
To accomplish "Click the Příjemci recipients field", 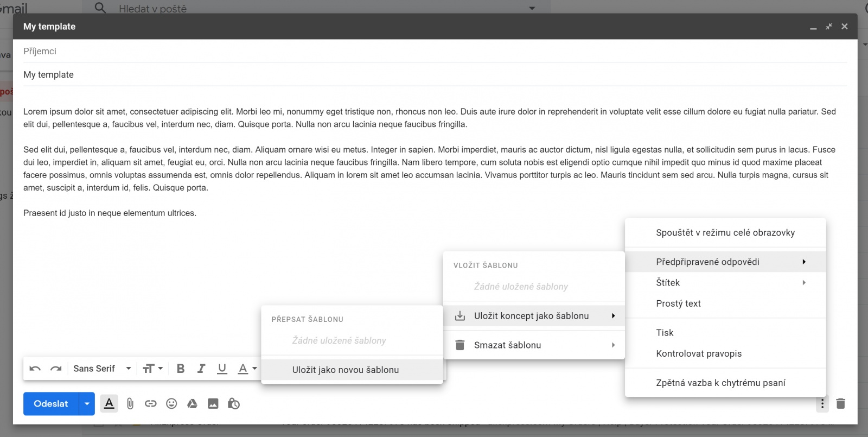I will (x=435, y=51).
